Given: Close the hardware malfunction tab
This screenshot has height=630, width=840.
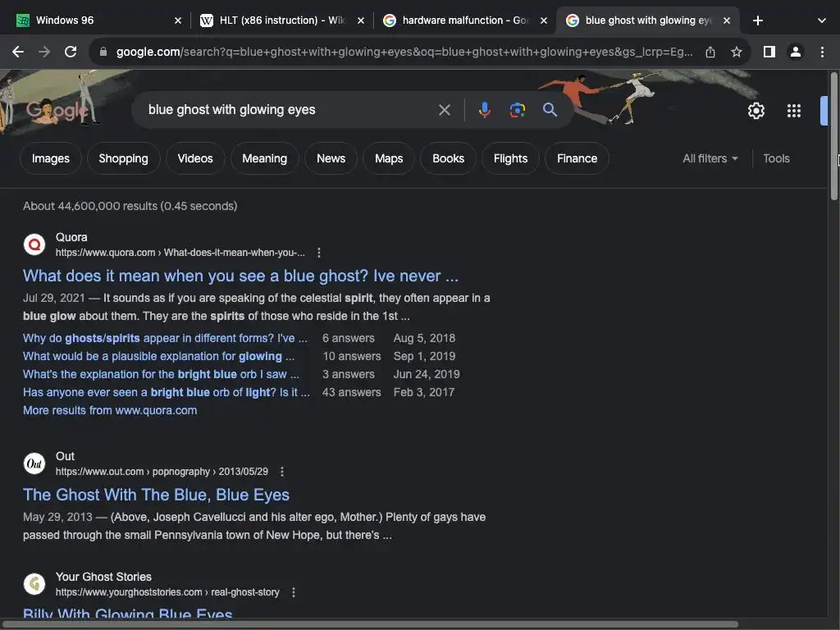Looking at the screenshot, I should coord(544,21).
